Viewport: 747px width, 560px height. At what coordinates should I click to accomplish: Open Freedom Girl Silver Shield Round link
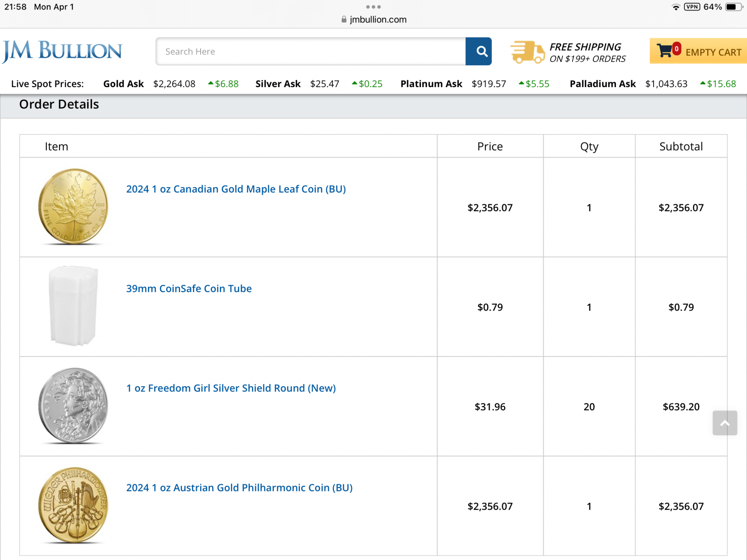[231, 388]
